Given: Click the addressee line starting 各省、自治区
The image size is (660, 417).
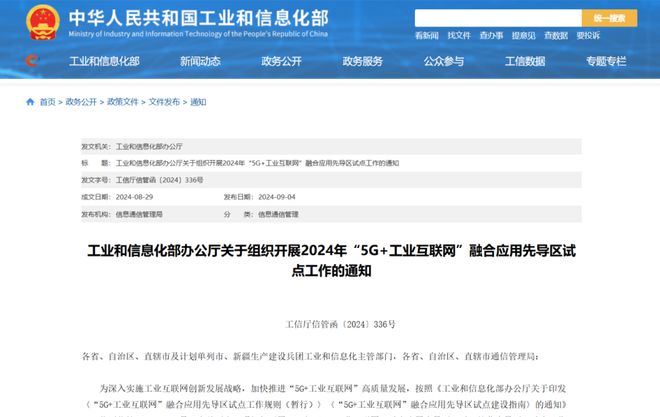Looking at the screenshot, I should click(x=310, y=356).
